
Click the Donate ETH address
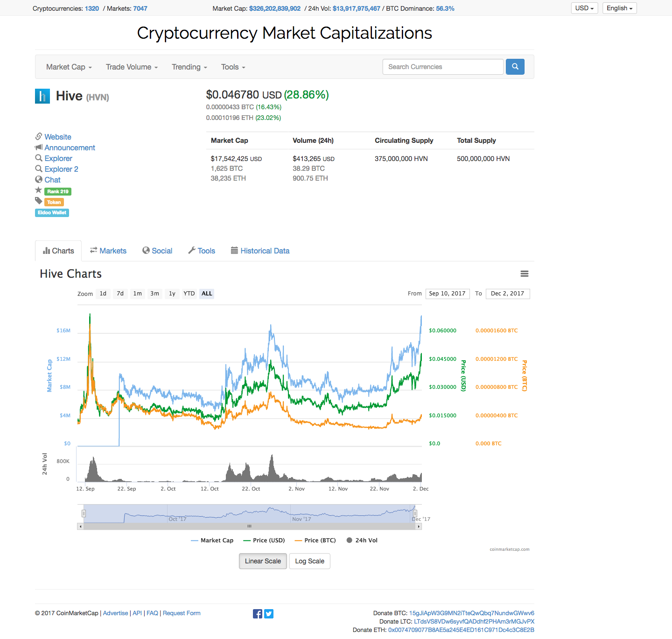[x=461, y=630]
